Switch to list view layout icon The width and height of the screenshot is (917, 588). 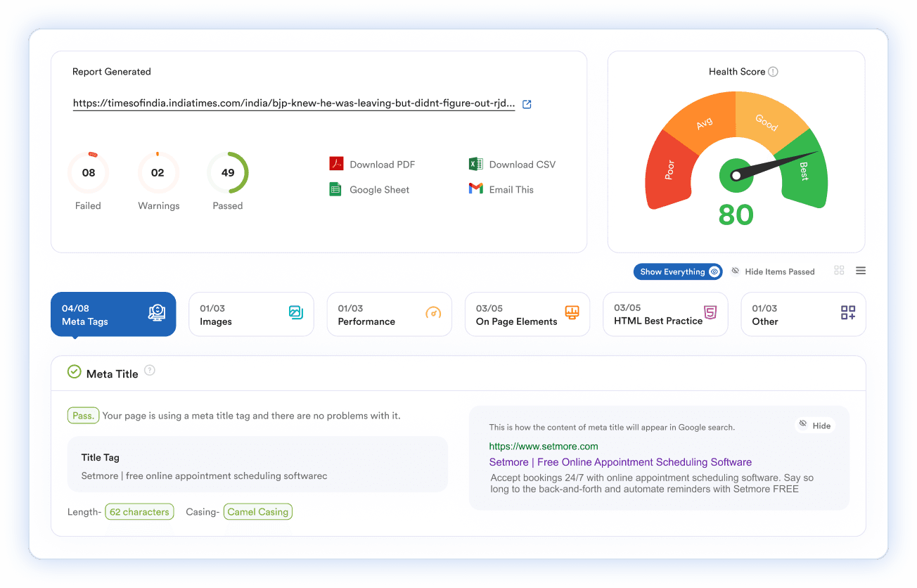coord(861,271)
